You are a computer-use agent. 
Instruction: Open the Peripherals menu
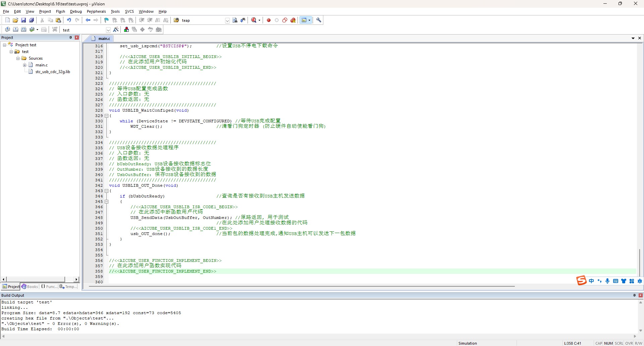pos(96,11)
